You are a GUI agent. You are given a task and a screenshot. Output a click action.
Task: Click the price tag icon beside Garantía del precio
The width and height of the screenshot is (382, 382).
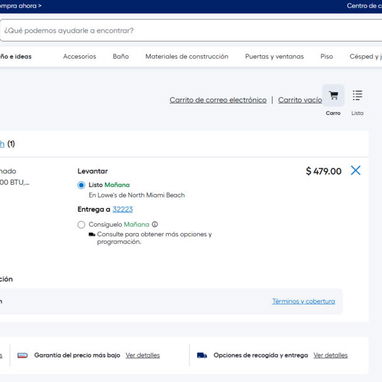[22, 355]
